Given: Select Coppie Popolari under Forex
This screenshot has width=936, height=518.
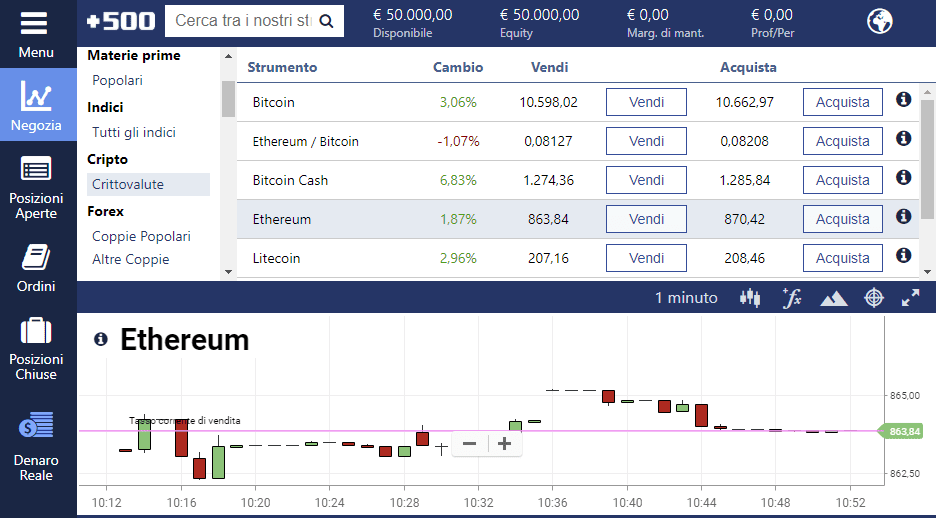Looking at the screenshot, I should tap(141, 236).
